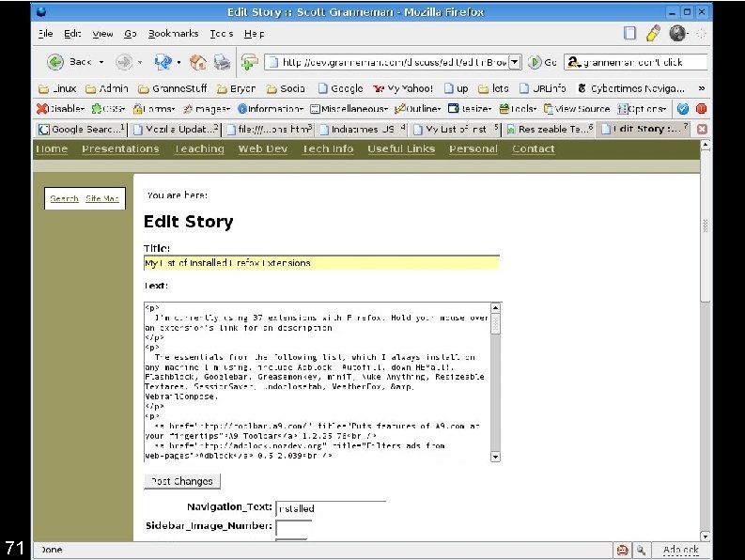Image resolution: width=745 pixels, height=560 pixels.
Task: Open the Google bookmark
Action: click(340, 88)
